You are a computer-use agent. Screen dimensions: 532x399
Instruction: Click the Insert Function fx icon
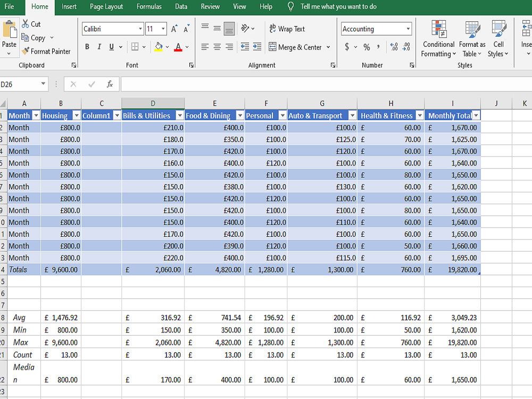pyautogui.click(x=110, y=84)
